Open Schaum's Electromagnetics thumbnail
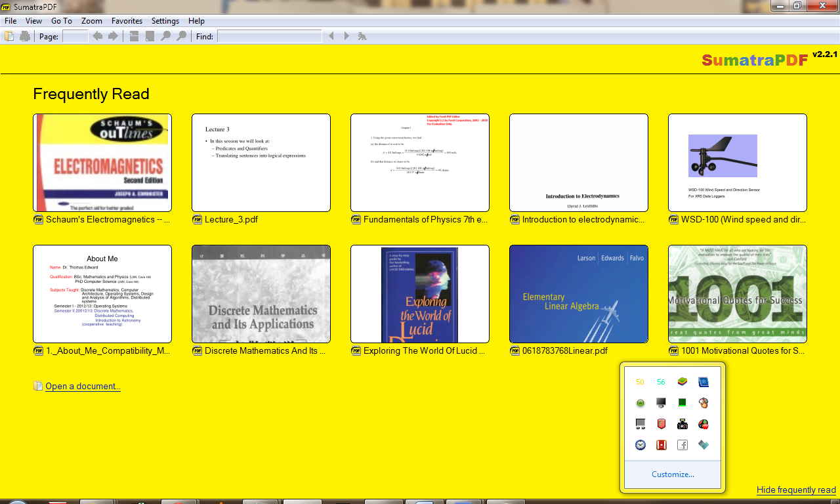Viewport: 840px width, 504px height. pos(102,163)
